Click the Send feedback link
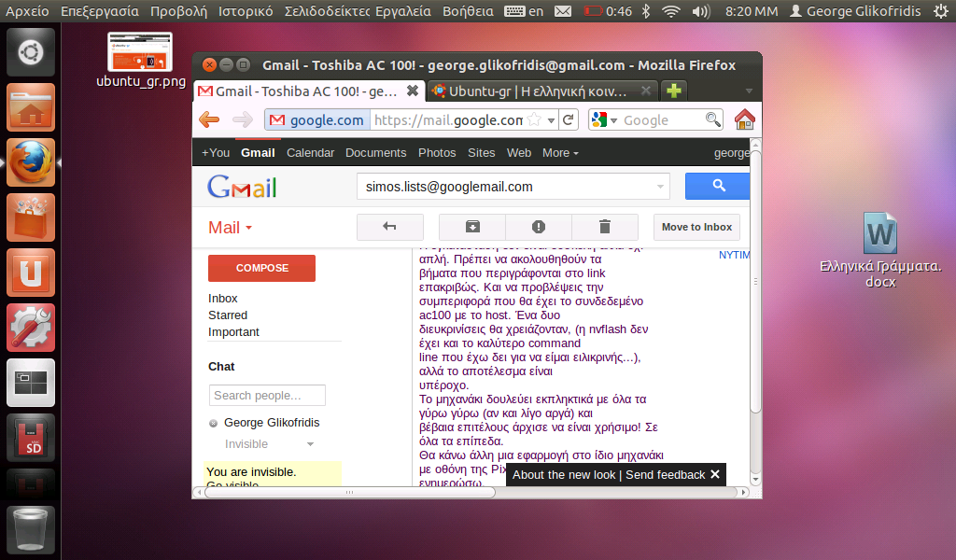Image resolution: width=956 pixels, height=560 pixels. point(665,475)
